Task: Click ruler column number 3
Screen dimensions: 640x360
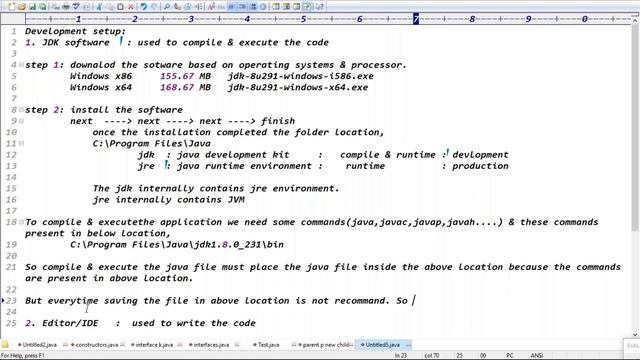Action: pos(191,19)
